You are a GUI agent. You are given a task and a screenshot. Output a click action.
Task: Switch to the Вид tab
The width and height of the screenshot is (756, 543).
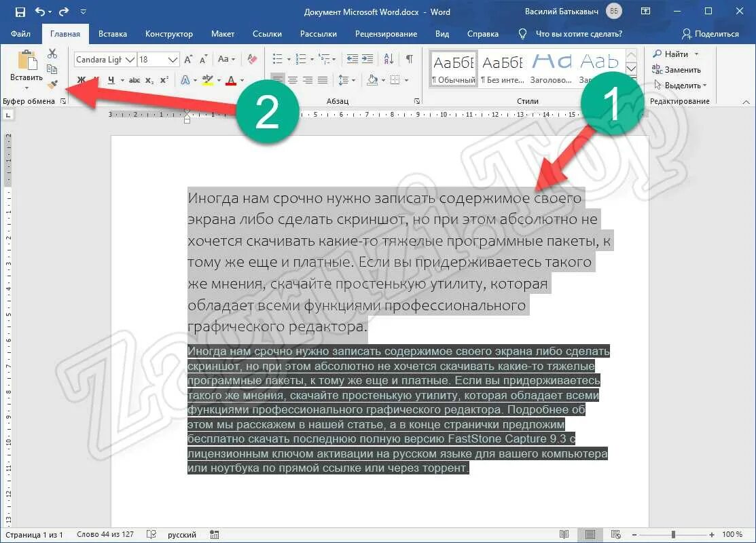pyautogui.click(x=442, y=34)
